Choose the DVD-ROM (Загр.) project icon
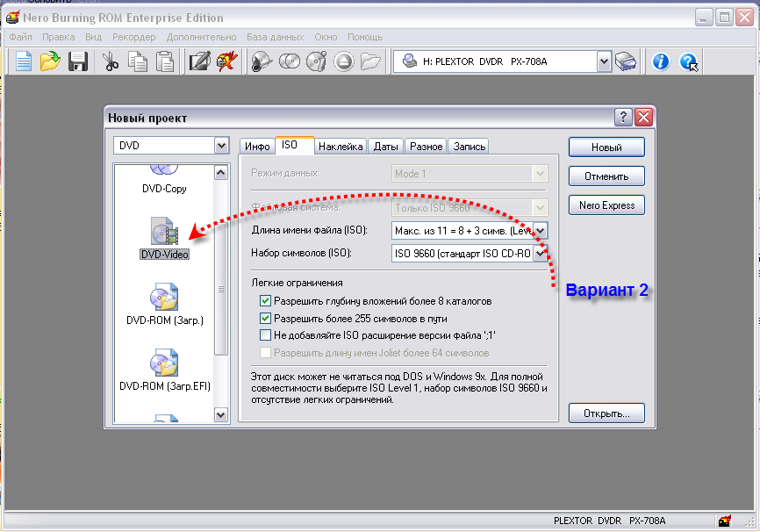Viewport: 760px width, 532px height. point(165,304)
